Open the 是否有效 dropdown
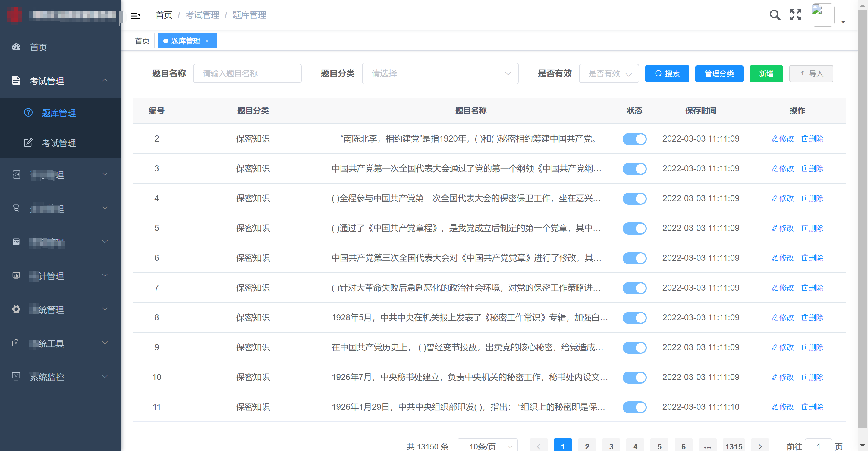868x451 pixels. click(x=609, y=73)
